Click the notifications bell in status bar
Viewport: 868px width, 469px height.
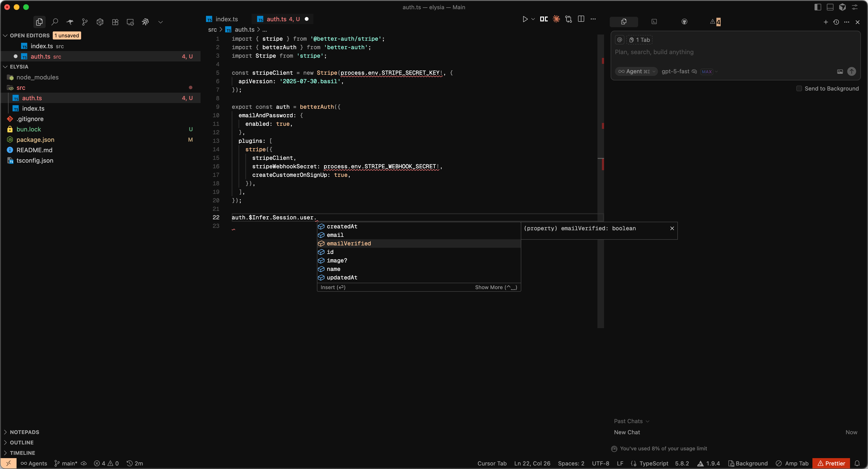coord(857,463)
